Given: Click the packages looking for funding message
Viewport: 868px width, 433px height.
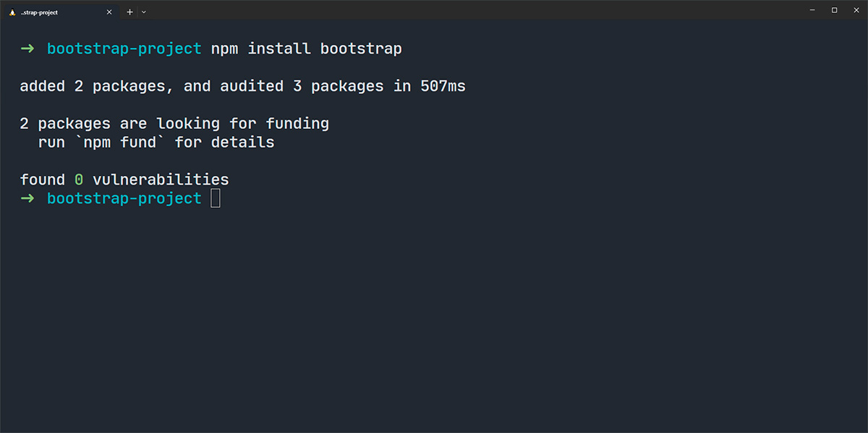Looking at the screenshot, I should (x=174, y=123).
